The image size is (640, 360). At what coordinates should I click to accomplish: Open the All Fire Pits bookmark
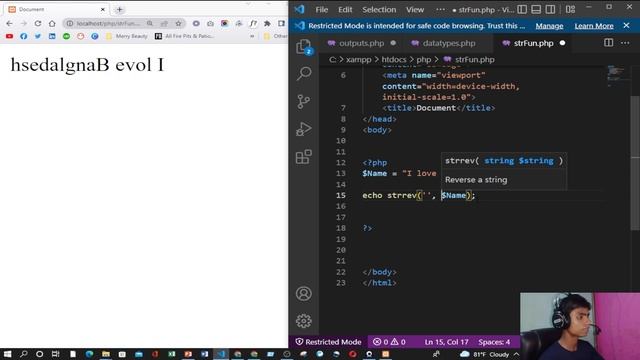click(184, 36)
